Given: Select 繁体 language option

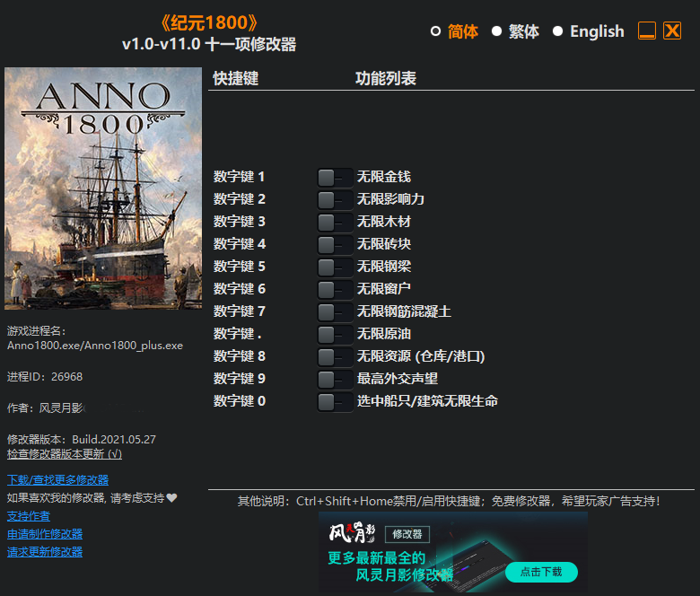Looking at the screenshot, I should tap(496, 31).
